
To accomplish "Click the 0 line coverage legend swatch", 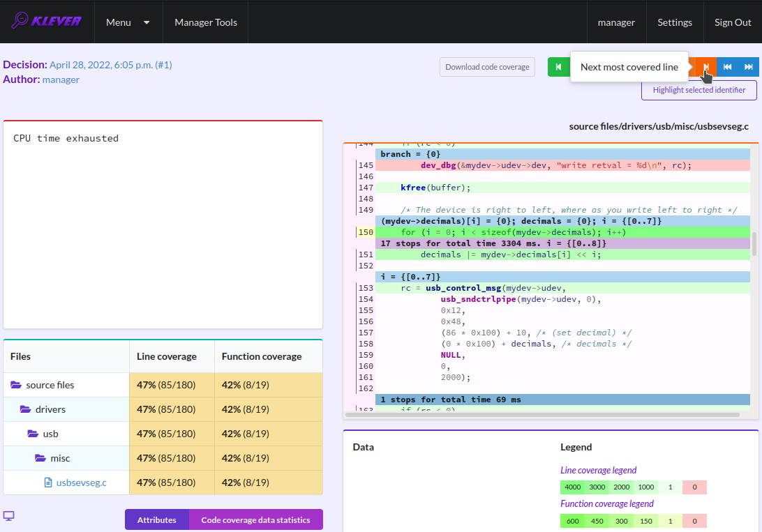I will (694, 487).
